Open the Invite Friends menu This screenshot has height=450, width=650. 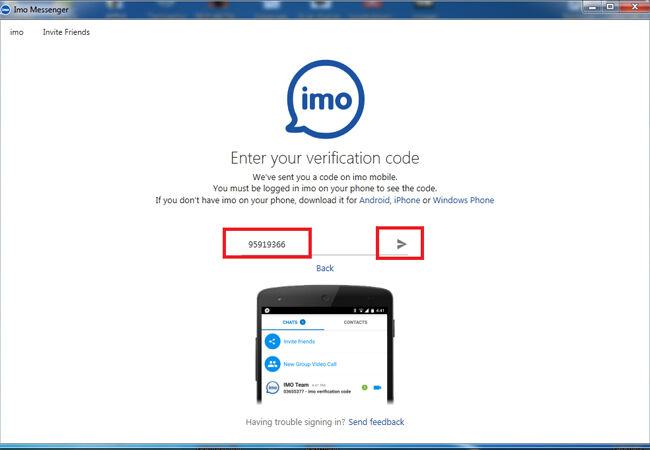(66, 32)
